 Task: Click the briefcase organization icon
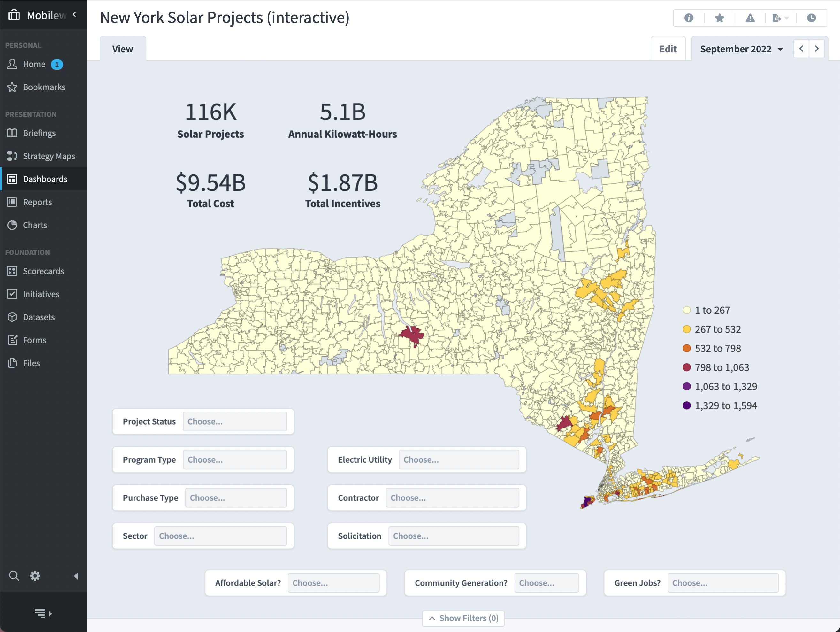(x=14, y=15)
